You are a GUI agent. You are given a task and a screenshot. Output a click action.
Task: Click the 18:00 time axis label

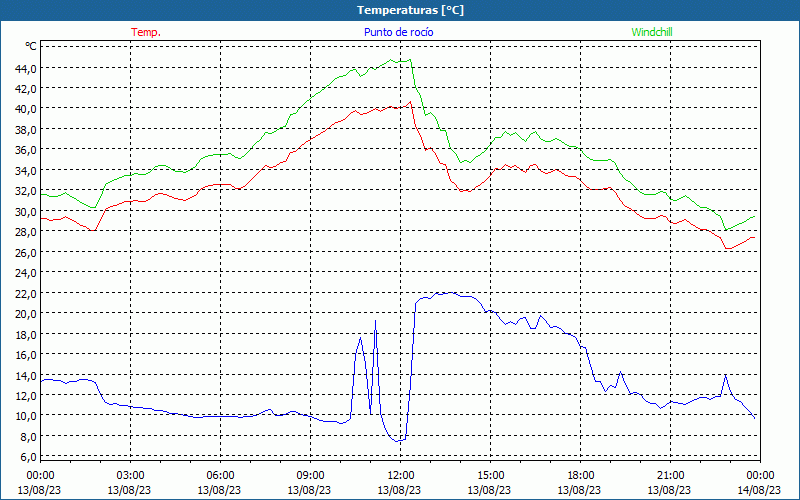(581, 476)
